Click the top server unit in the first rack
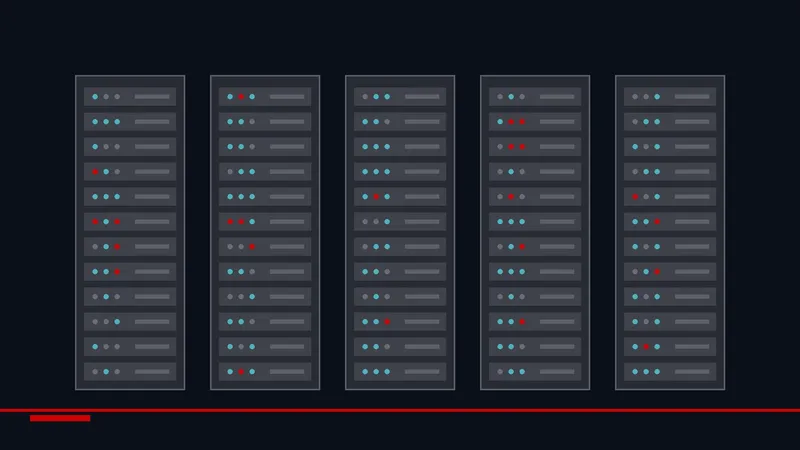Image resolution: width=800 pixels, height=450 pixels. tap(130, 96)
